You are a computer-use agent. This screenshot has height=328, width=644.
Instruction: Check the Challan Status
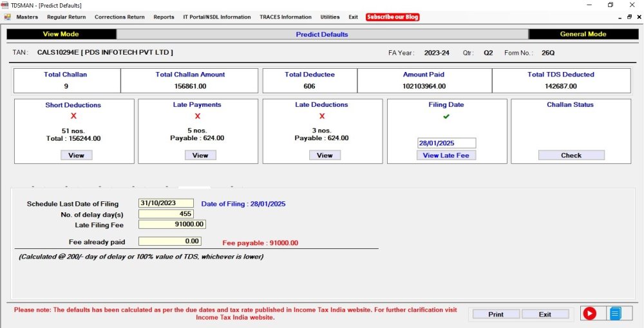[571, 156]
